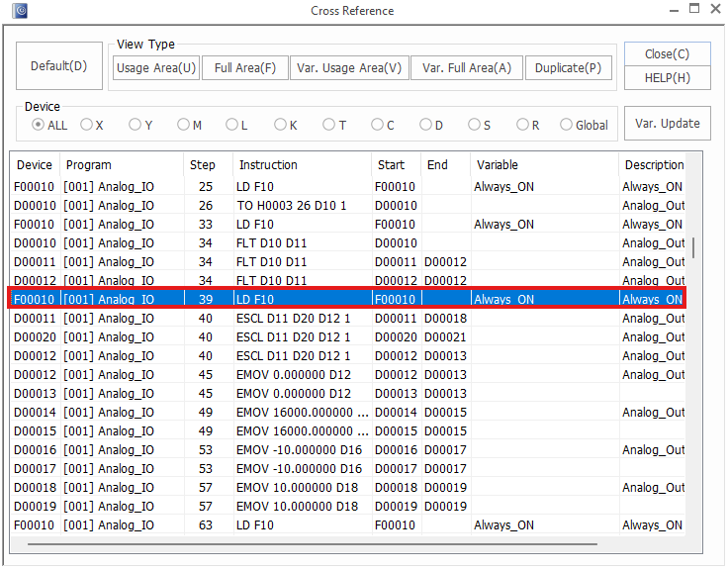This screenshot has width=728, height=570.
Task: Click the Default(D) button
Action: click(58, 66)
